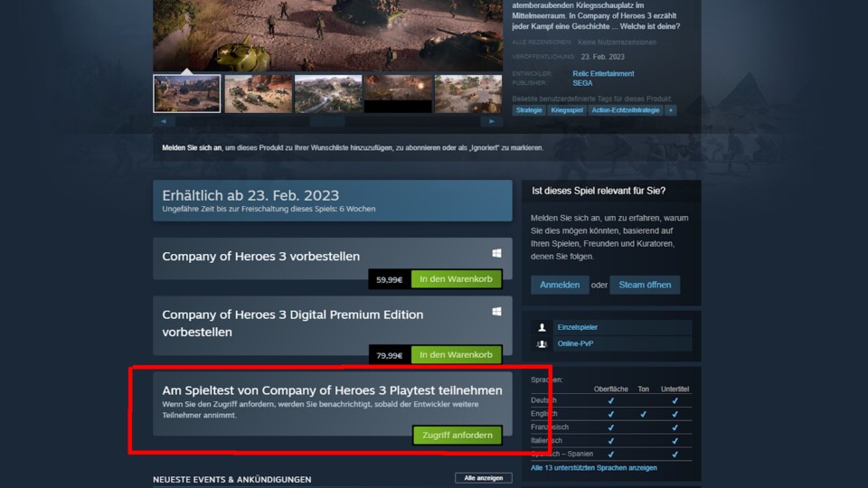868x488 pixels.
Task: Click the Playtest teilnehmen title
Action: pyautogui.click(x=332, y=390)
